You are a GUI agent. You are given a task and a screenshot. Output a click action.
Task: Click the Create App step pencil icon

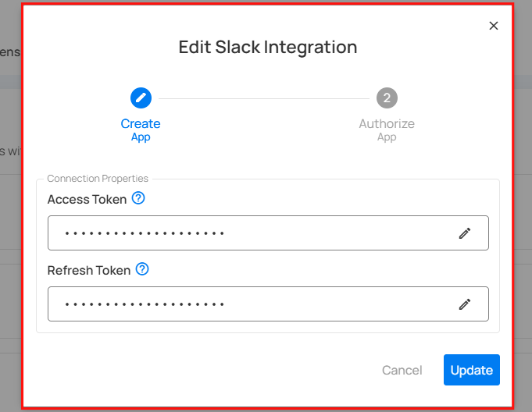pos(141,98)
